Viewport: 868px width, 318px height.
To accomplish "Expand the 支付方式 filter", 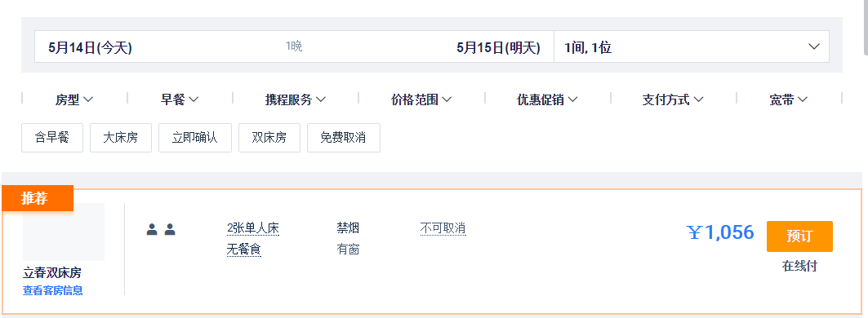I will tap(673, 99).
